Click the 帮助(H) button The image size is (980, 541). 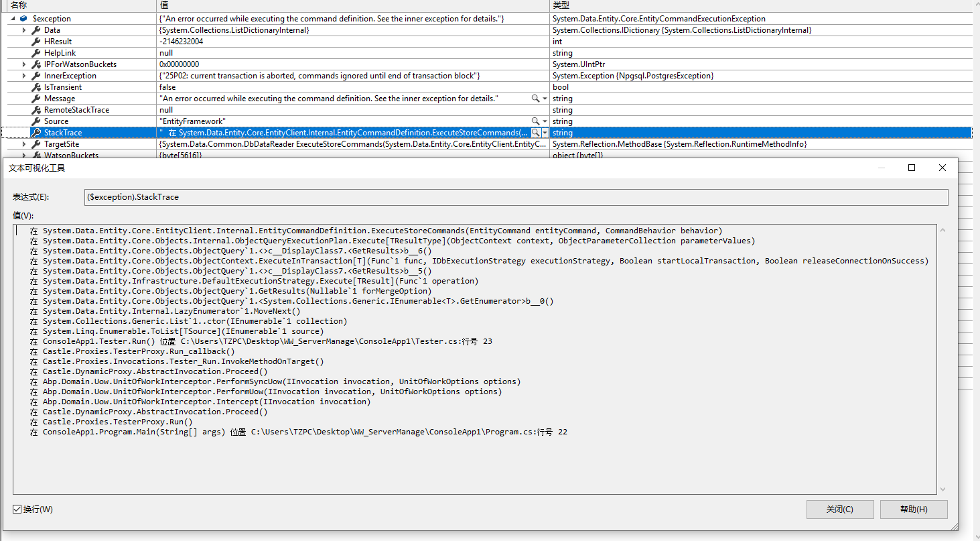tap(913, 509)
